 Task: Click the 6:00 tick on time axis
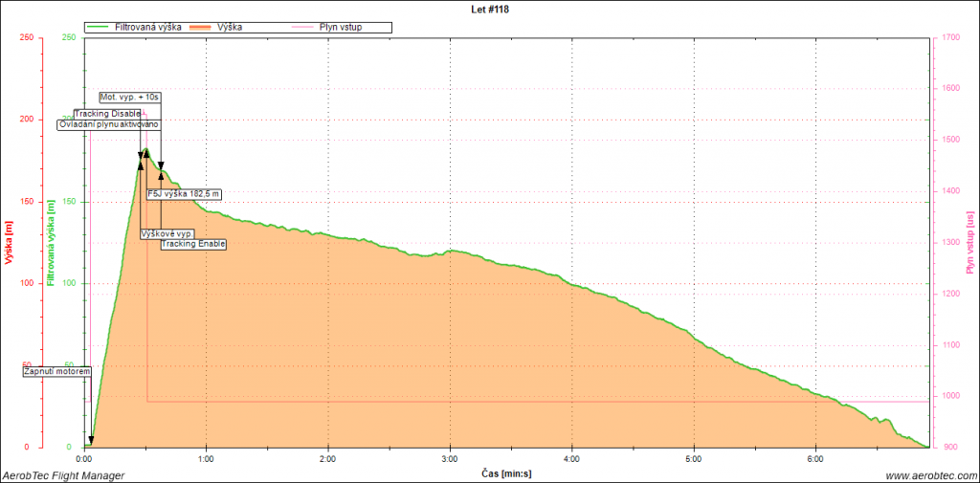click(x=814, y=458)
